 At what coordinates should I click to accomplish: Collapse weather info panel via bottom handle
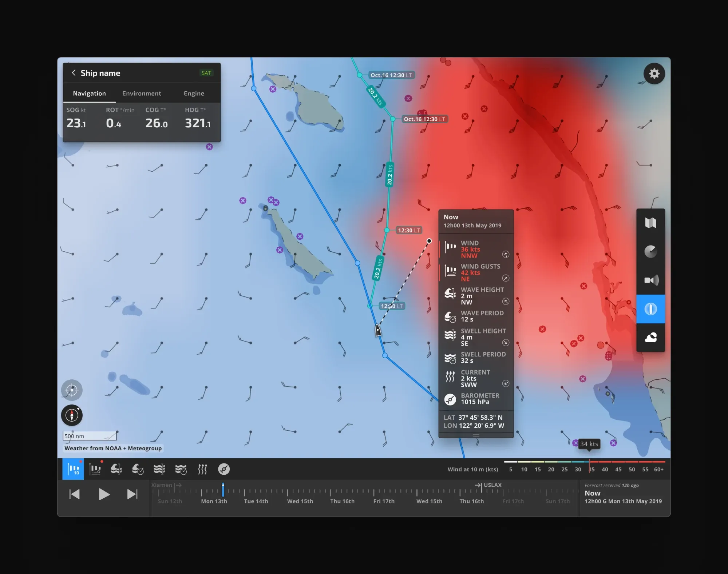click(476, 435)
